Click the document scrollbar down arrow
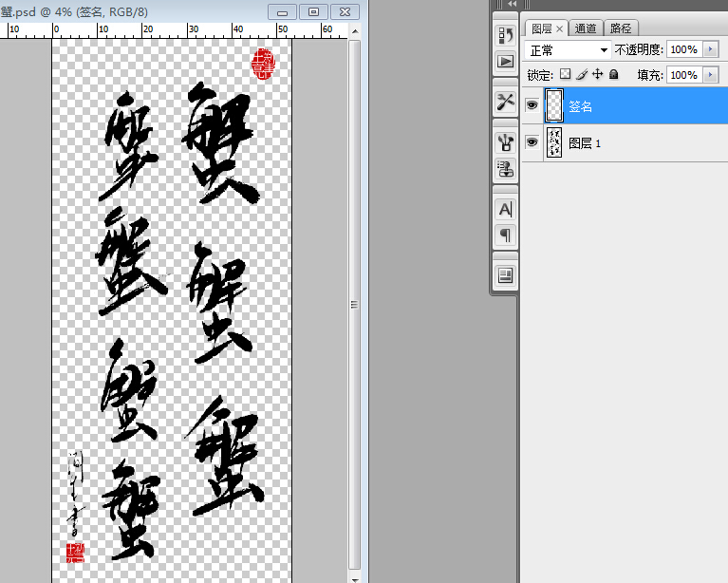Screen dimensions: 728x583 click(x=355, y=579)
